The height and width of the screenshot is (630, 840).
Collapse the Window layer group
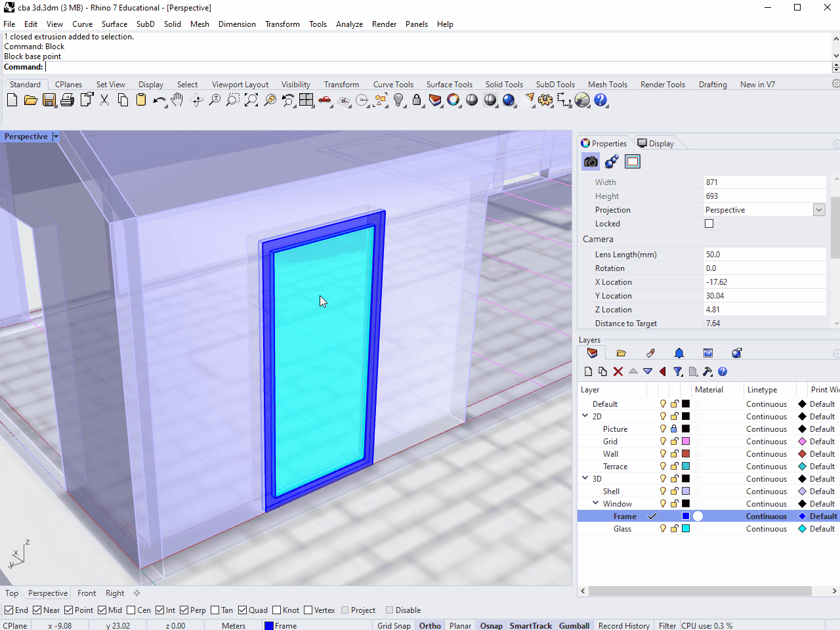pos(595,503)
